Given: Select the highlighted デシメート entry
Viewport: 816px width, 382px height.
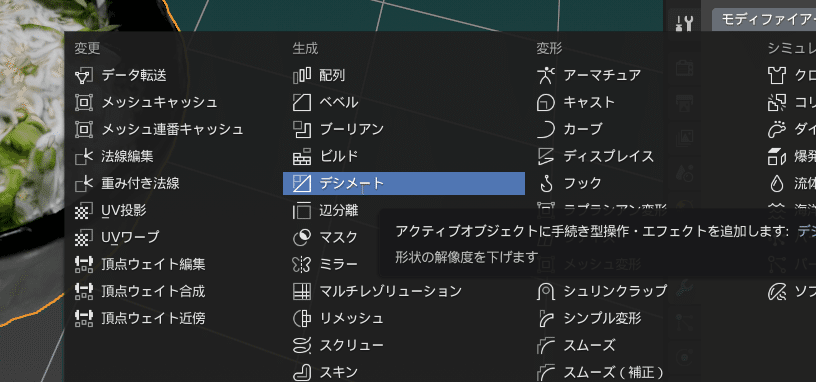Looking at the screenshot, I should tap(404, 183).
